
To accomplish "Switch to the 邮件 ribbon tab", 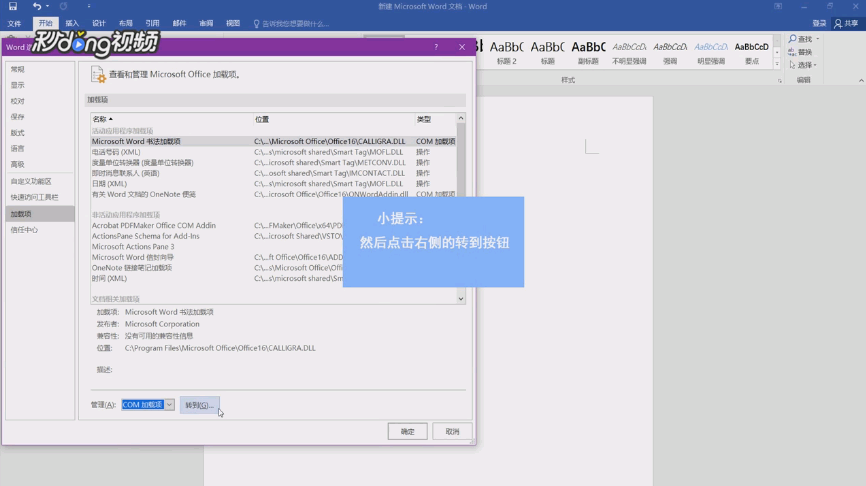I will pyautogui.click(x=179, y=23).
